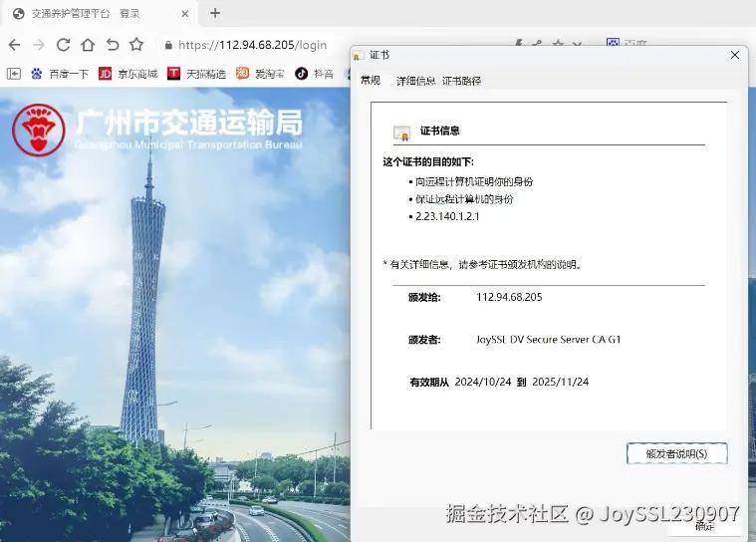Viewport: 756px width, 542px height.
Task: Click the padlock security icon
Action: point(168,45)
